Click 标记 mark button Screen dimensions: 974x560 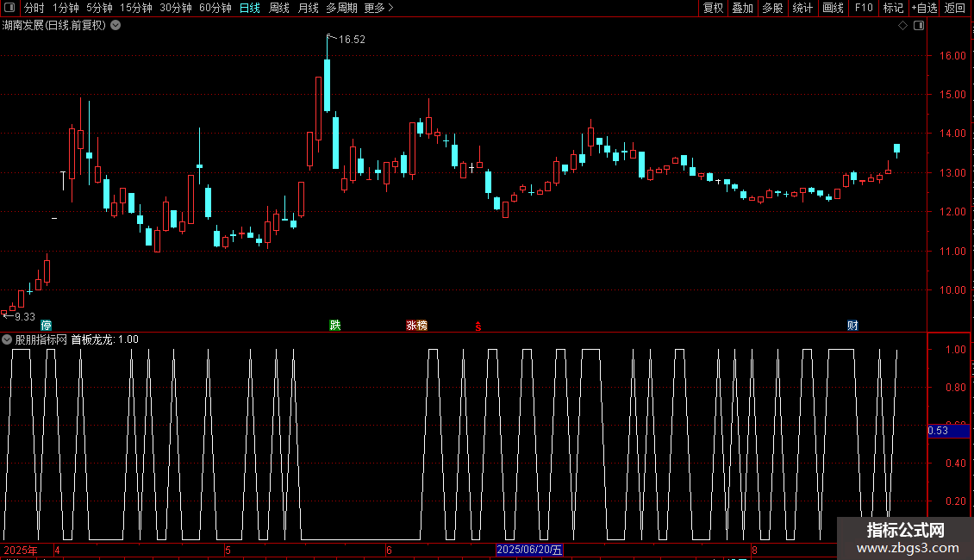click(x=893, y=8)
